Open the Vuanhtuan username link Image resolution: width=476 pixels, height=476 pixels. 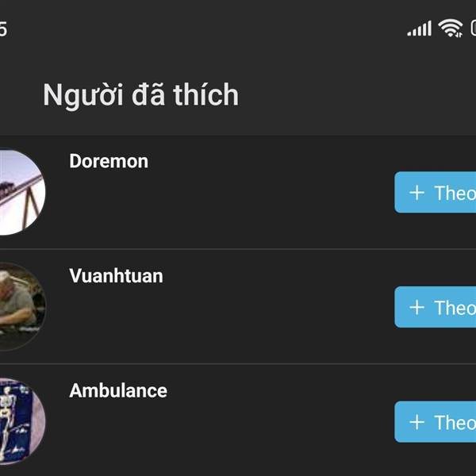click(116, 275)
